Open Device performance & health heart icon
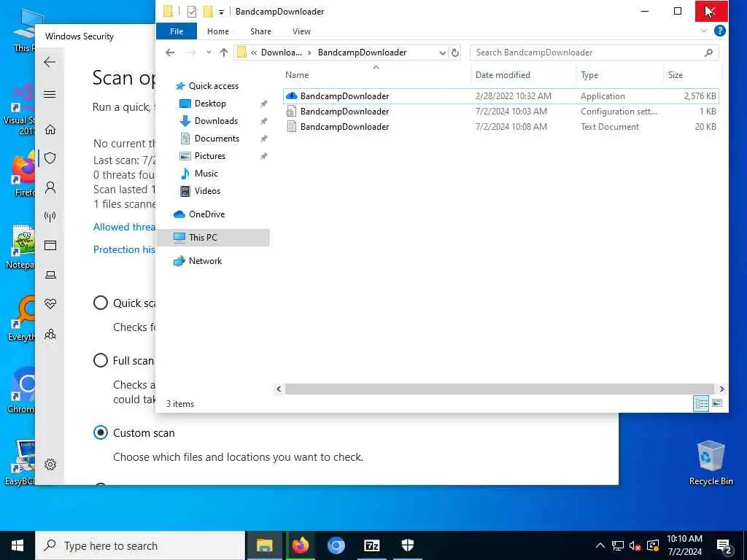Viewport: 747px width, 560px height. tap(50, 304)
